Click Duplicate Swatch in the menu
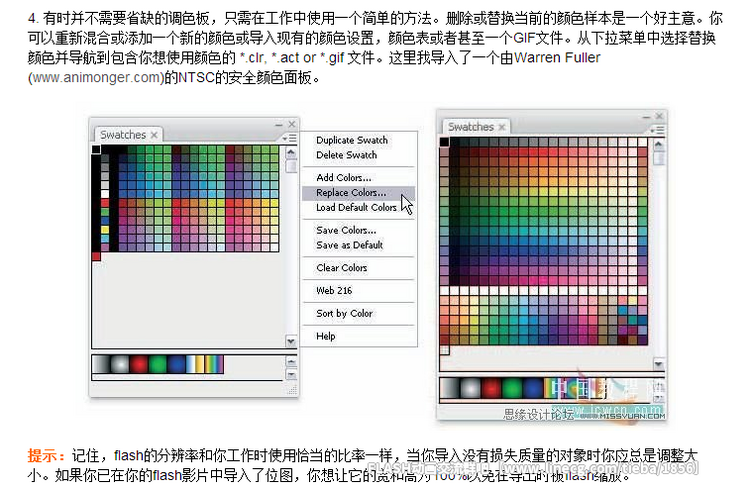Screen dimensions: 750x487 pos(352,141)
